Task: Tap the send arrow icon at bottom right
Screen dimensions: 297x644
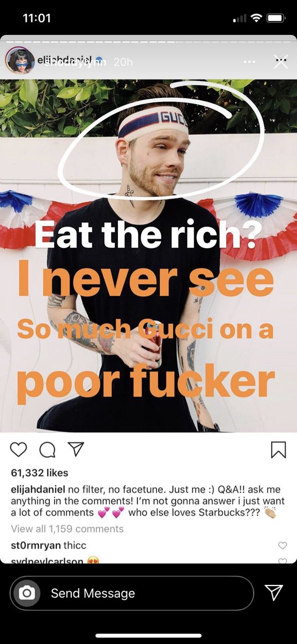Action: (x=274, y=592)
